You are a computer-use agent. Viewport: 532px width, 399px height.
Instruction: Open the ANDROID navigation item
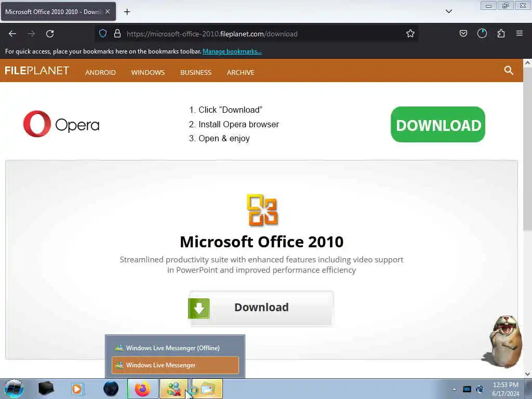click(100, 72)
